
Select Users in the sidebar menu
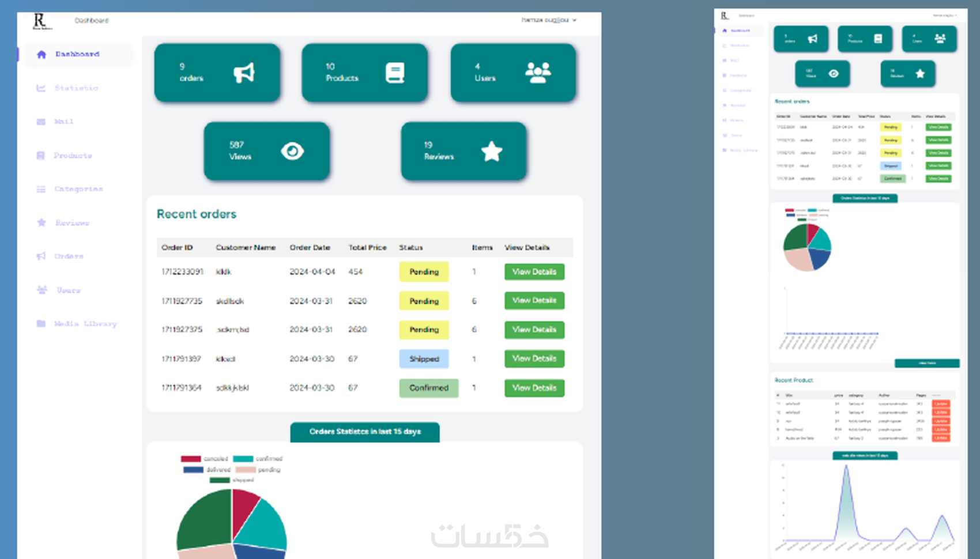click(x=68, y=290)
